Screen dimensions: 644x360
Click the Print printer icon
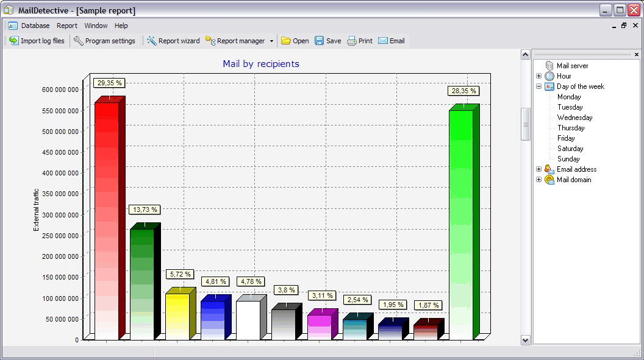(x=351, y=41)
